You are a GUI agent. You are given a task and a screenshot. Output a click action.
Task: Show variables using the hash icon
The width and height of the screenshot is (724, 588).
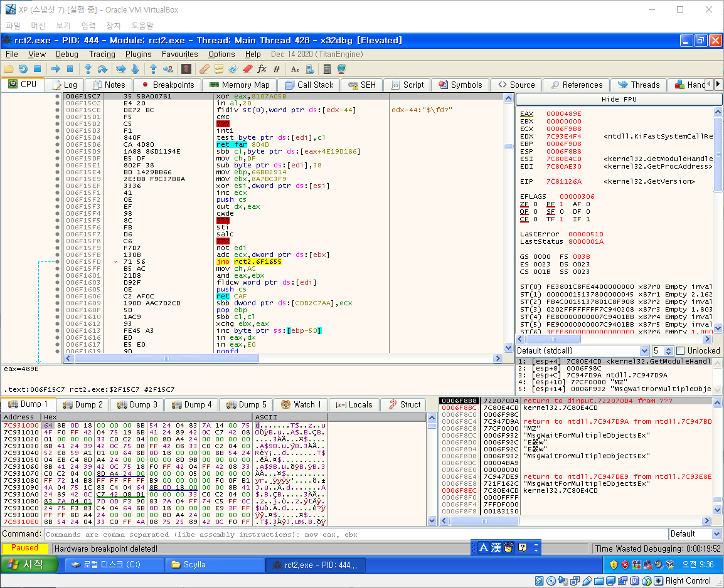pyautogui.click(x=277, y=69)
